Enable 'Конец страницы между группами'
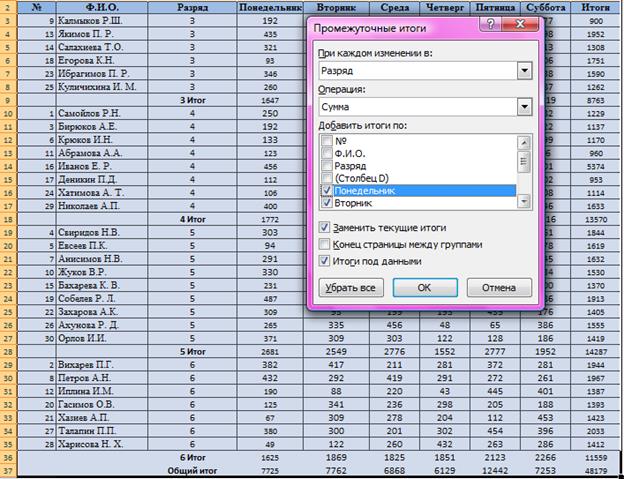 [x=325, y=243]
